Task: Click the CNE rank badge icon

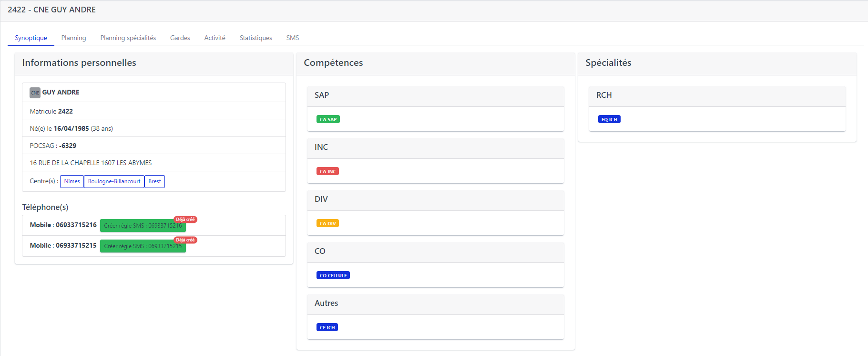Action: (35, 93)
